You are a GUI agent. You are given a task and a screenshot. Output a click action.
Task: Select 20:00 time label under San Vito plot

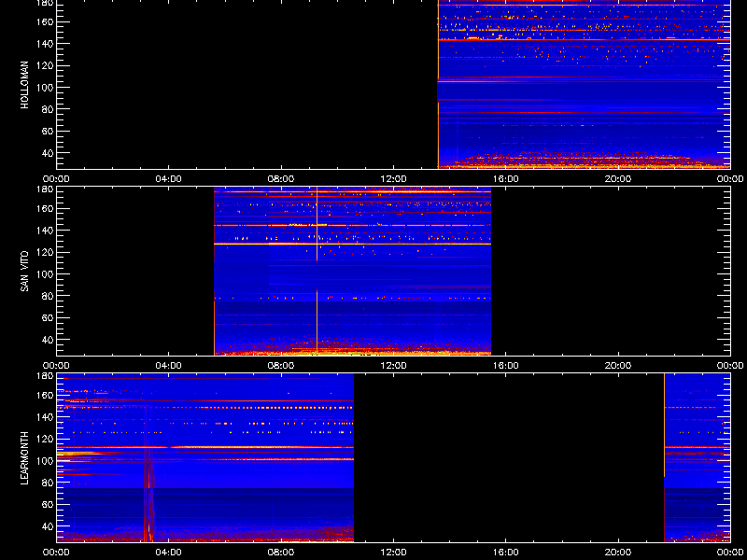tap(618, 366)
